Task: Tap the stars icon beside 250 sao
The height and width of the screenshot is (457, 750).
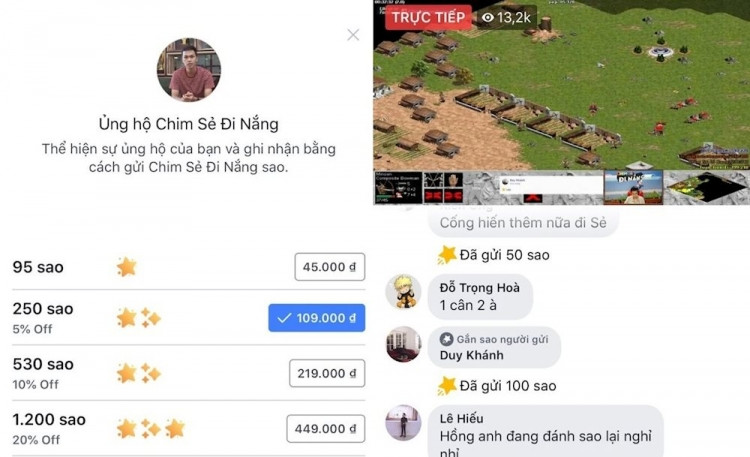Action: (x=139, y=318)
